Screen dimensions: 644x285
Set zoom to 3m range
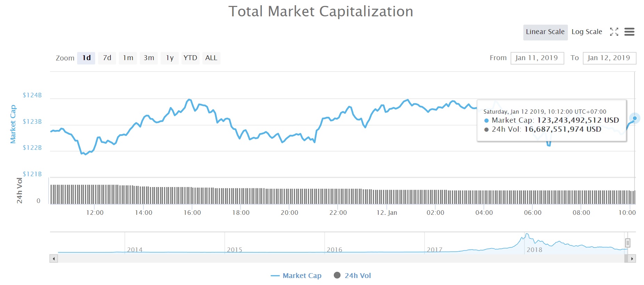click(x=149, y=58)
